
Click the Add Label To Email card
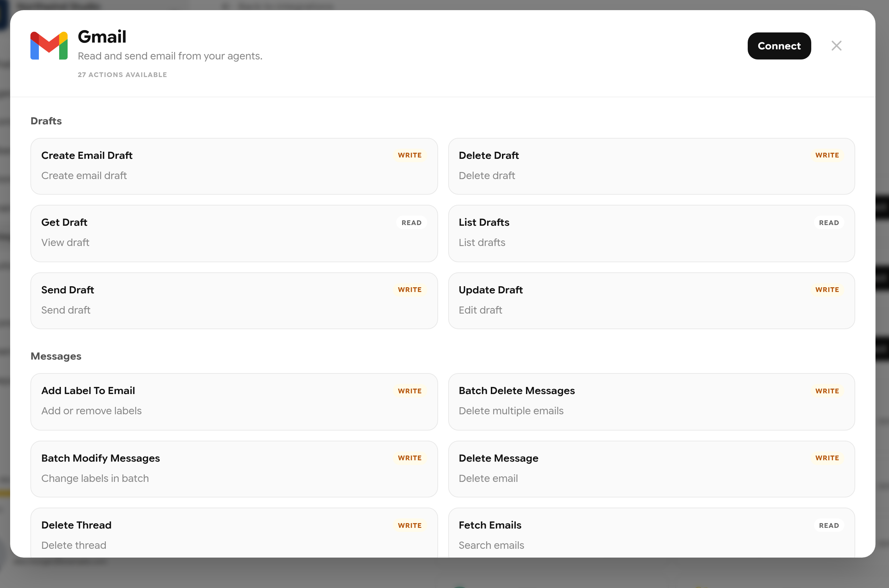click(234, 401)
